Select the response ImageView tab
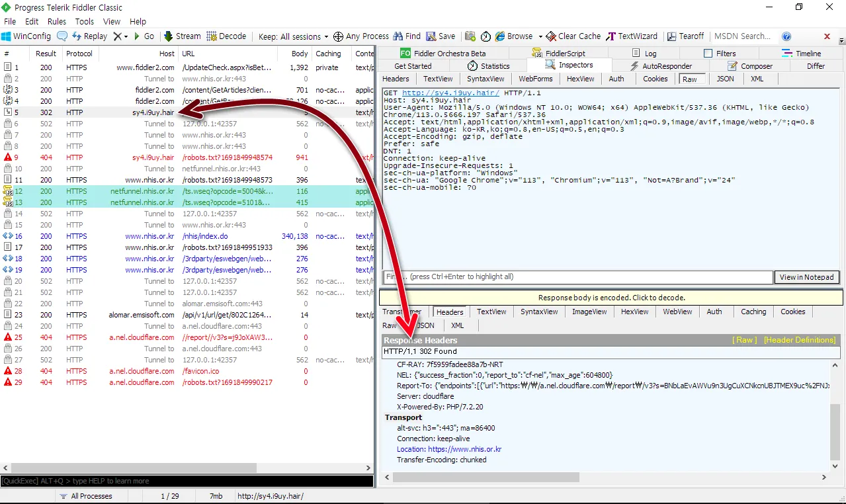The width and height of the screenshot is (846, 504). click(589, 312)
